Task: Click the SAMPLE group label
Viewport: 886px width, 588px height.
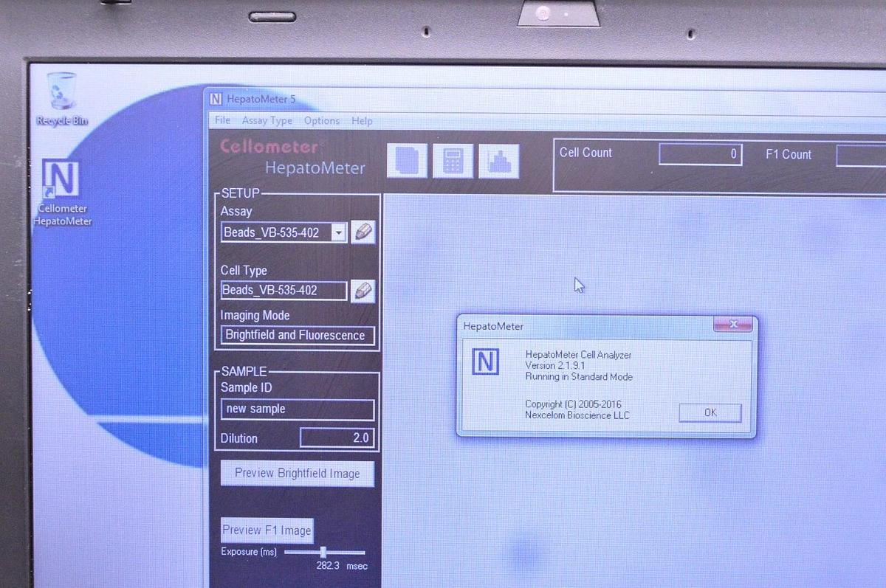Action: pos(244,372)
